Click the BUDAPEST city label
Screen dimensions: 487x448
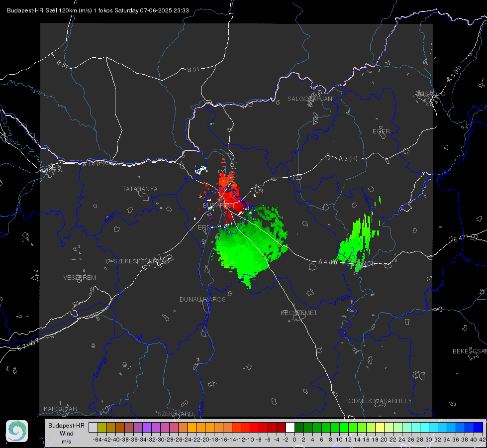pos(219,206)
